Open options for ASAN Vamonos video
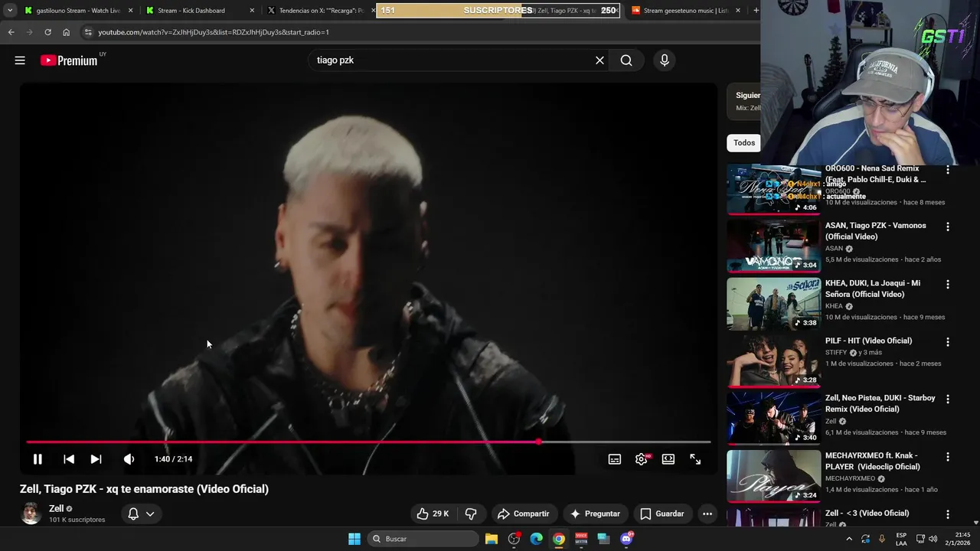The image size is (980, 551). click(948, 227)
